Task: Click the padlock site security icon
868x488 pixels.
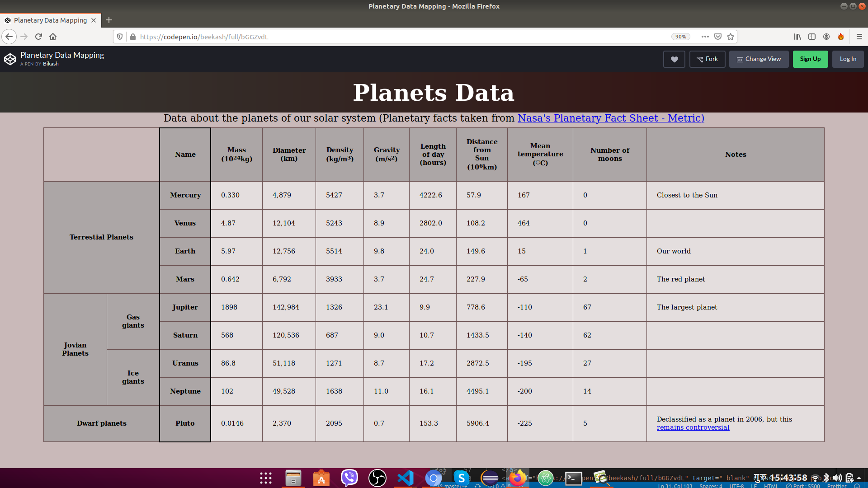Action: [x=132, y=37]
